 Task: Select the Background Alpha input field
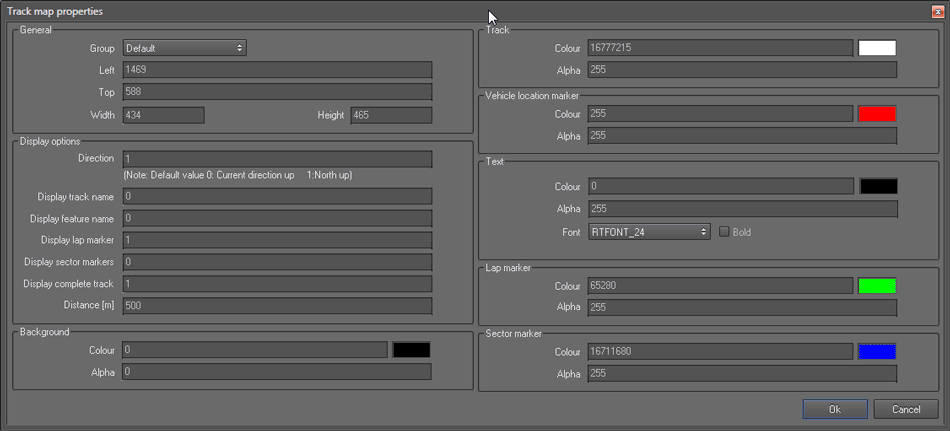tap(277, 372)
